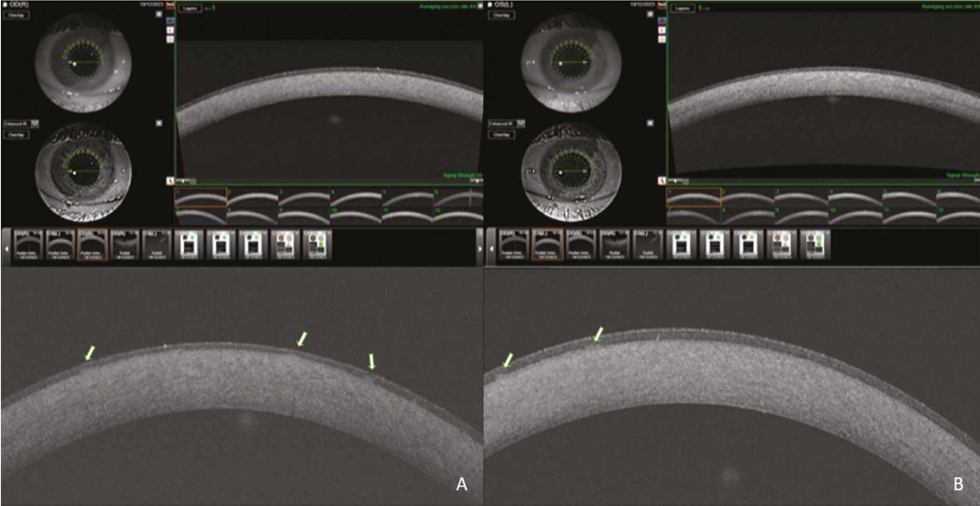Click the purple icon above the OS B-scan sidebar
This screenshot has width=980, height=506.
662,21
